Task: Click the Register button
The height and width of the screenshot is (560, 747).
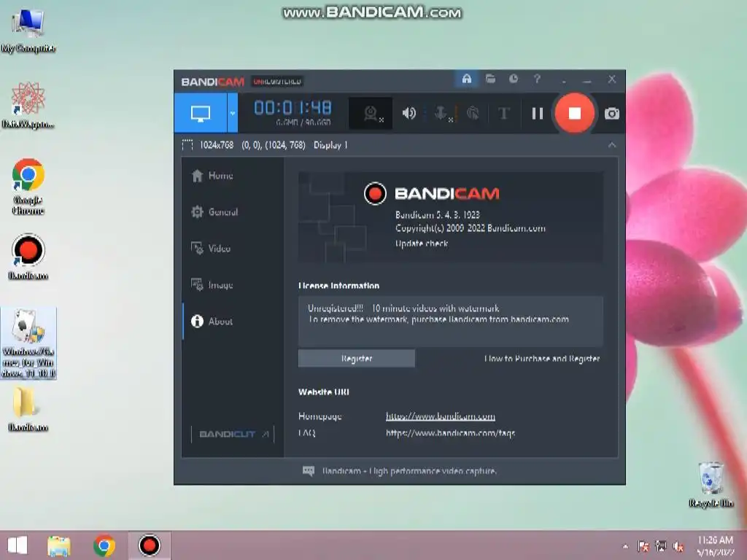Action: coord(356,359)
